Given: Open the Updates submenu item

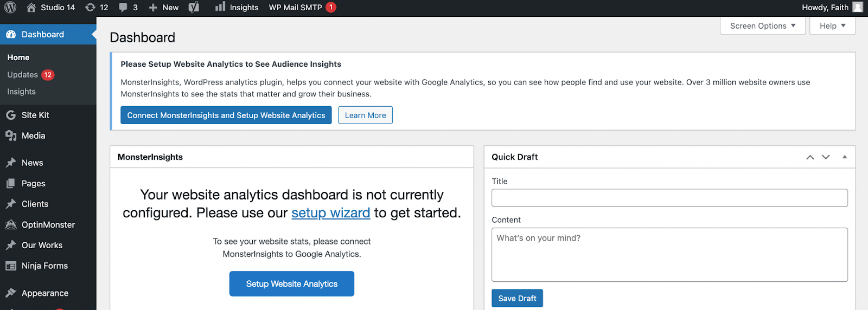Looking at the screenshot, I should pos(23,75).
